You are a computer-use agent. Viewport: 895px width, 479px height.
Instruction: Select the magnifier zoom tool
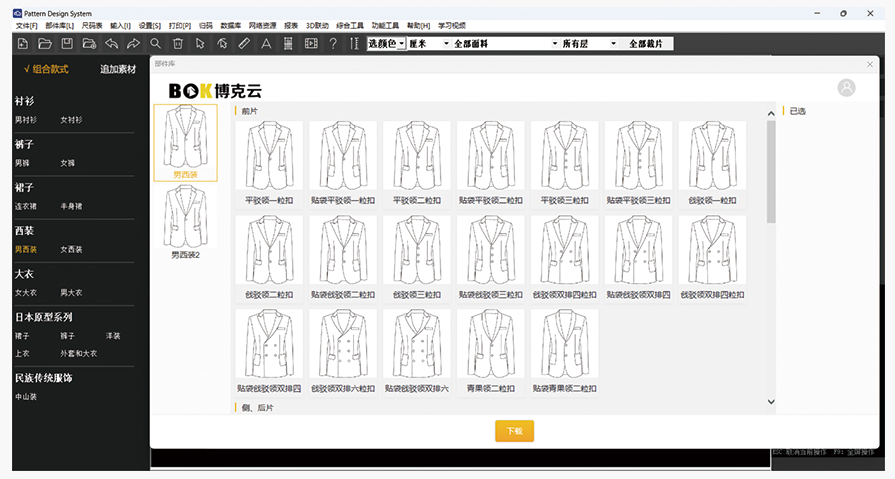(155, 44)
